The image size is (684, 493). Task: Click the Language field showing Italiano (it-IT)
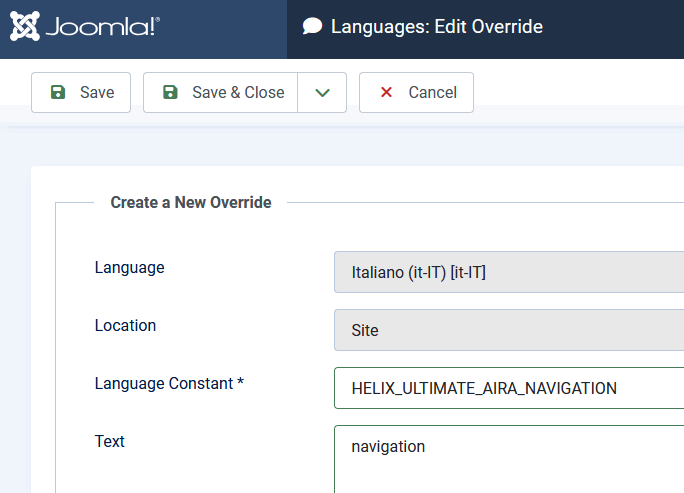(508, 272)
